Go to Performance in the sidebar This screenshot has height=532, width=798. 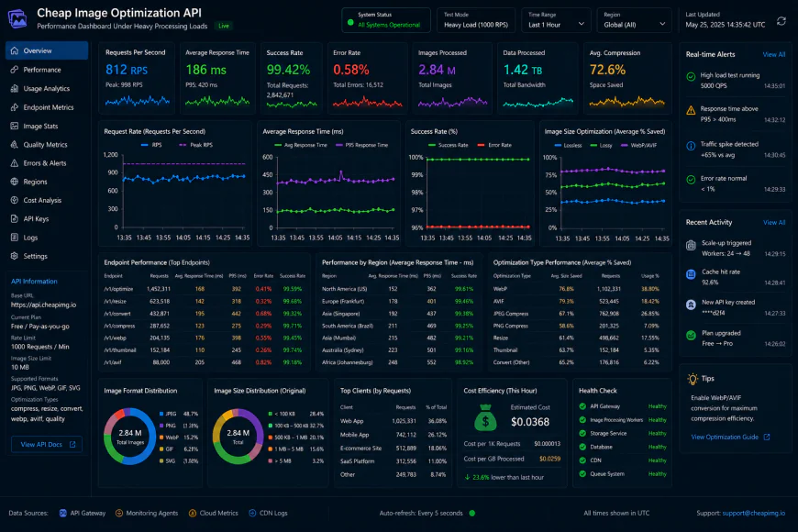pos(47,70)
